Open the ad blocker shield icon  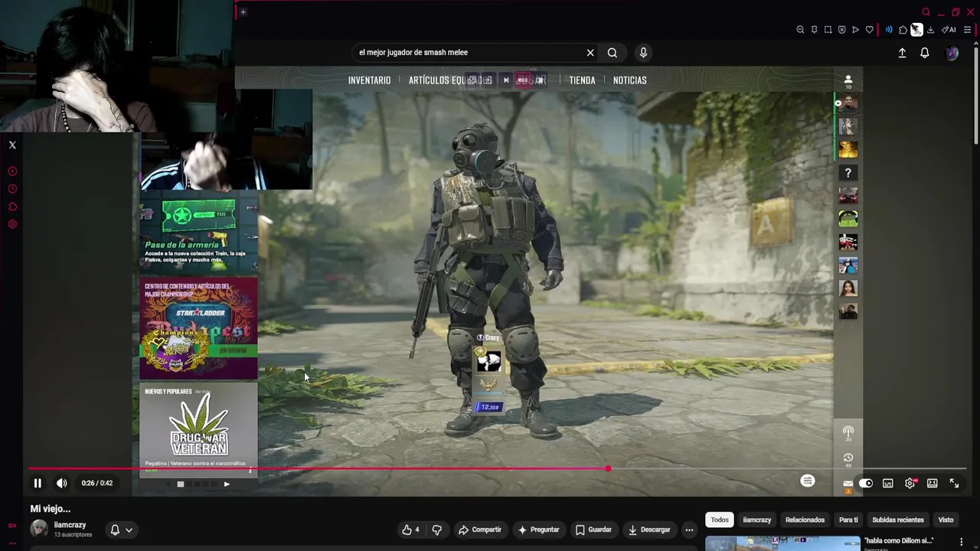[x=841, y=30]
